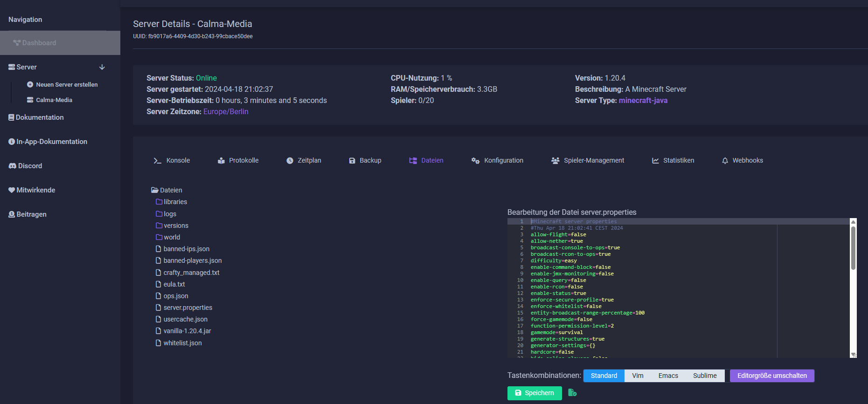Click the editor scroll-down arrow
The image size is (868, 404).
tap(853, 355)
